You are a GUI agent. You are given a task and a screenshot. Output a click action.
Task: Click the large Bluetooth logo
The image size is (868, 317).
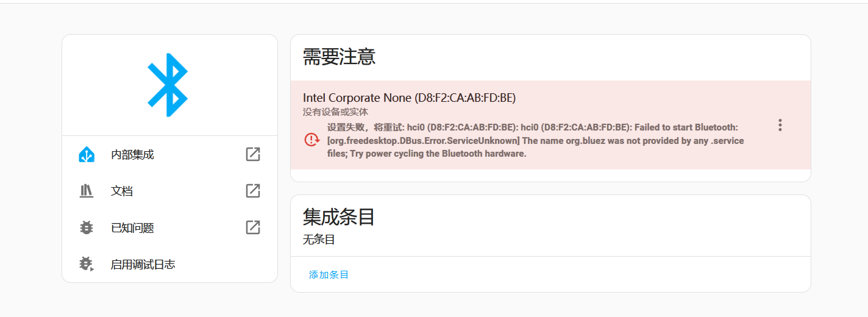(x=168, y=85)
